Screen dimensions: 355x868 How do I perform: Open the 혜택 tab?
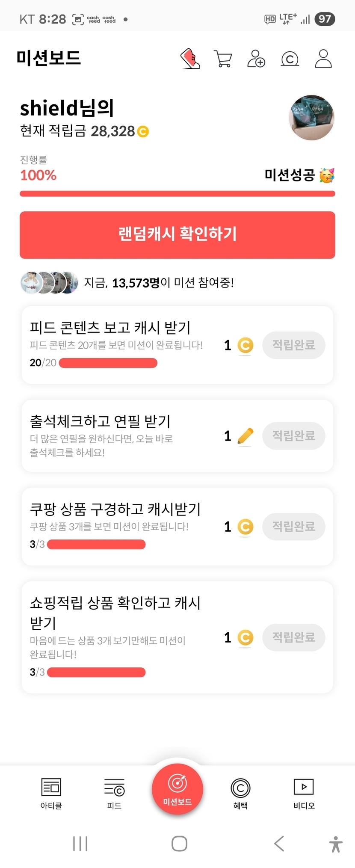240,794
